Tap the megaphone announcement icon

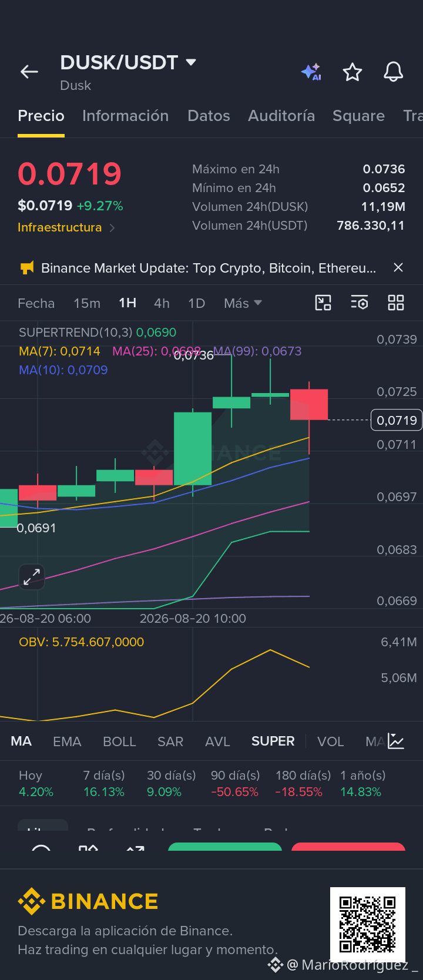(x=27, y=268)
